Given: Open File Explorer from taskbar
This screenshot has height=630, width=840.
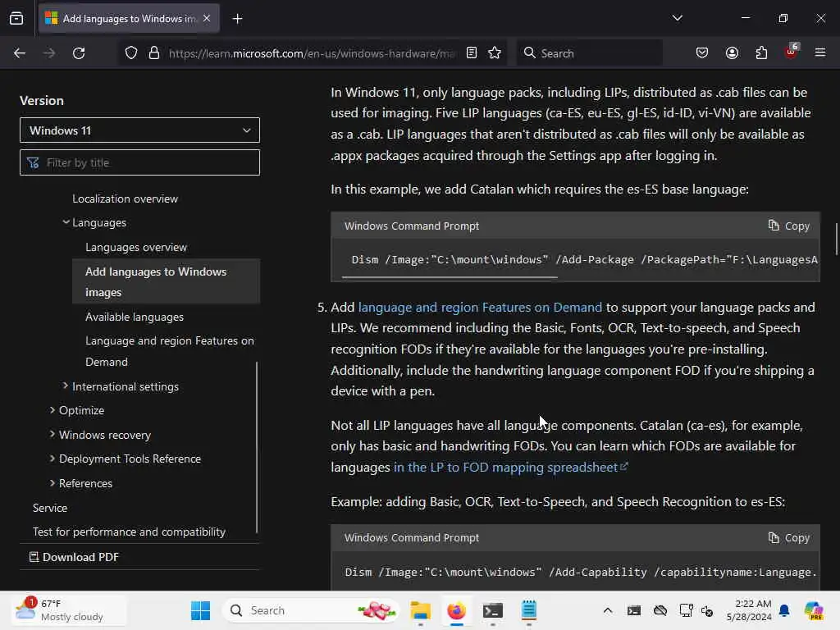Looking at the screenshot, I should [x=421, y=610].
